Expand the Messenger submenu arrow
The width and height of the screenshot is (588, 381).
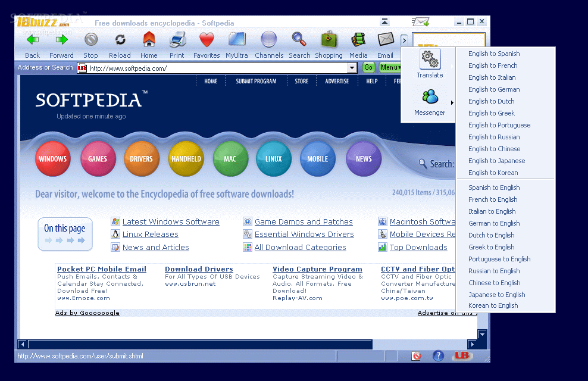click(x=452, y=102)
